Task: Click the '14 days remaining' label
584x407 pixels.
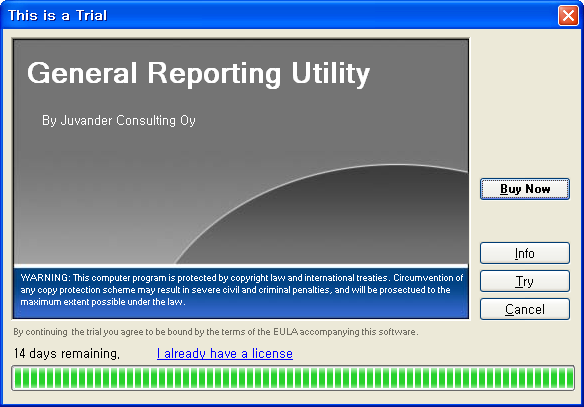Action: coord(67,353)
